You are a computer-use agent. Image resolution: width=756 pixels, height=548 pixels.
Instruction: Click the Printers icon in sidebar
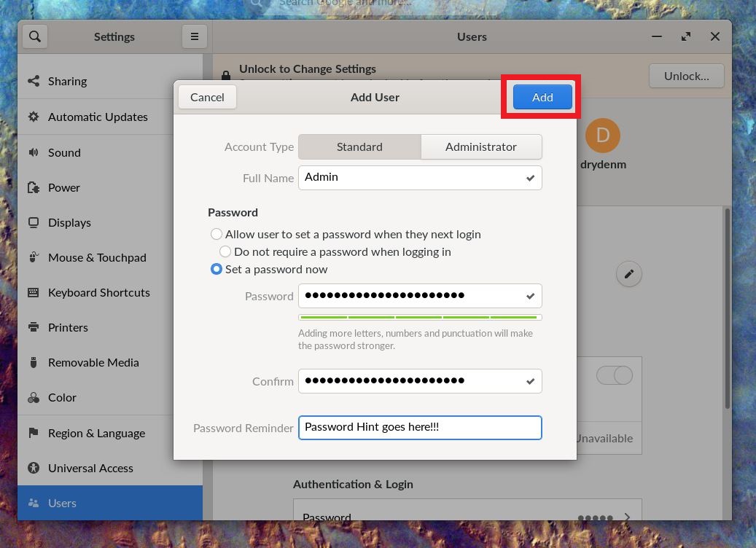click(x=34, y=327)
